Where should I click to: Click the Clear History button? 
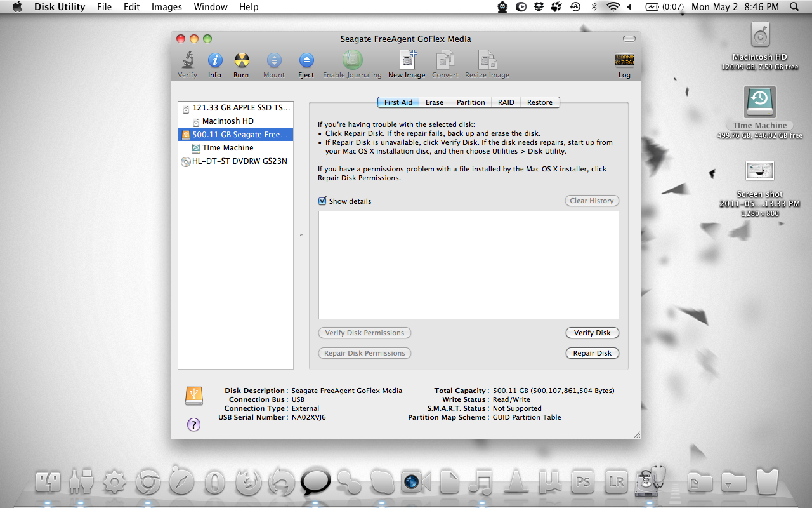pyautogui.click(x=592, y=201)
